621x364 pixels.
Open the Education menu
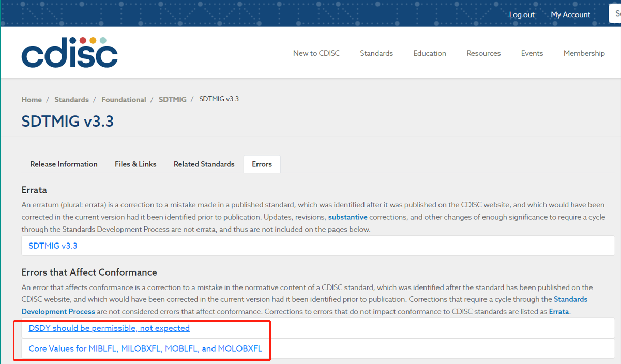pyautogui.click(x=430, y=53)
